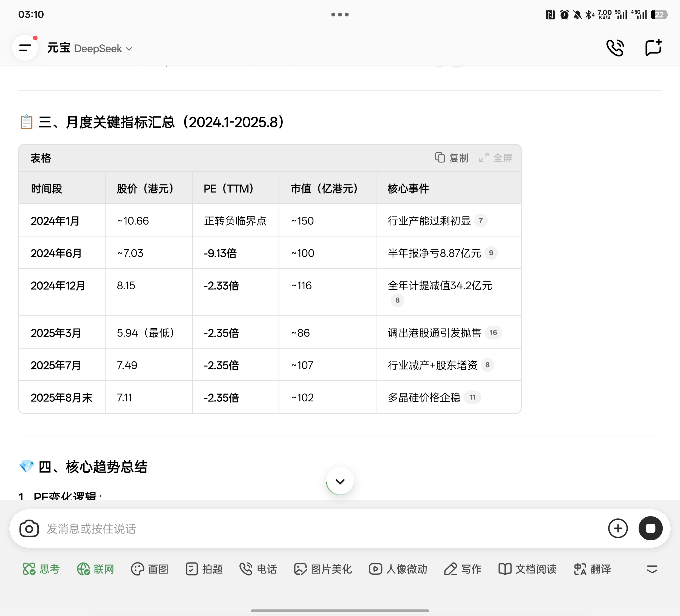Open the 翻译 translation tool

tap(592, 569)
